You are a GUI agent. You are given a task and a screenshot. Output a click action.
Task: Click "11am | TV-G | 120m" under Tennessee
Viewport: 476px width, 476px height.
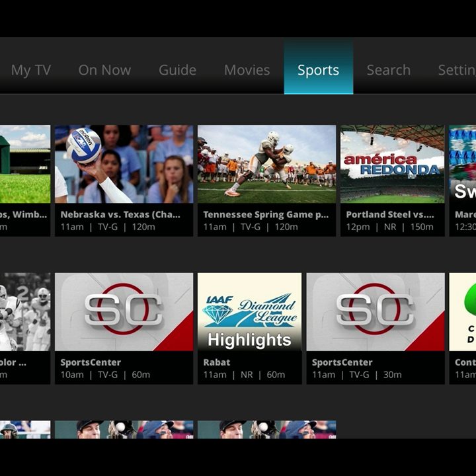[x=251, y=227]
